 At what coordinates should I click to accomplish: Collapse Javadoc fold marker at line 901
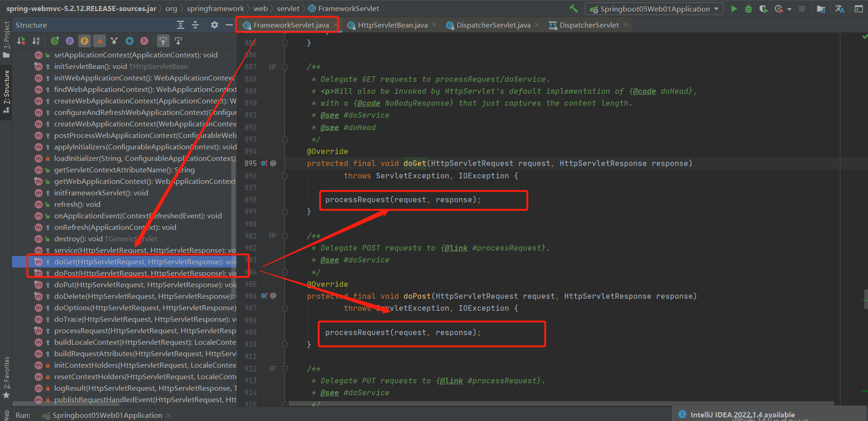[285, 236]
